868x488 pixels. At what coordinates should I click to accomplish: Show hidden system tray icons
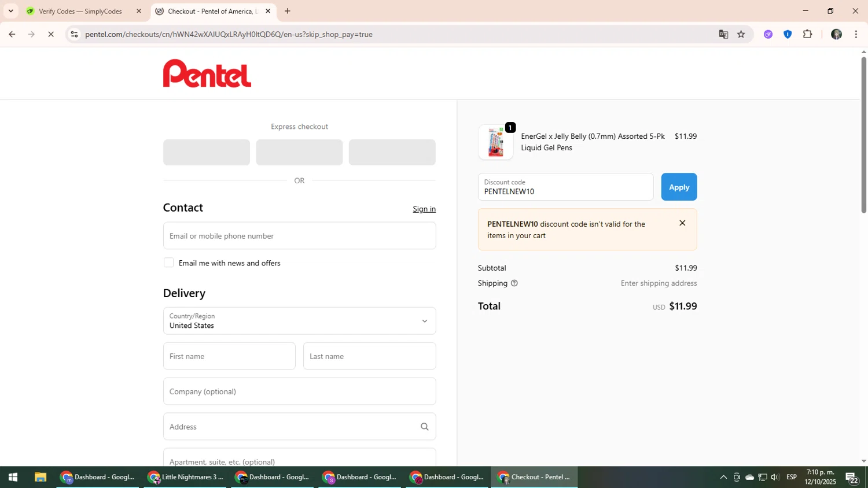coord(723,477)
